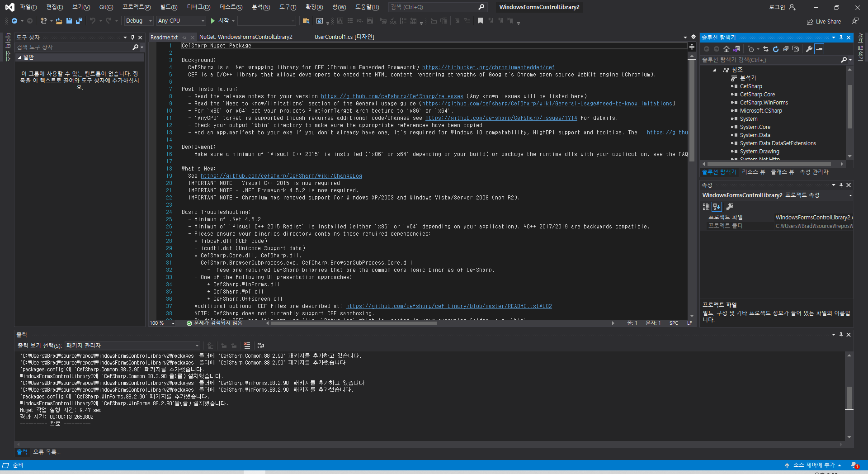Collapse the 참조 node in Solution Explorer

pyautogui.click(x=714, y=70)
